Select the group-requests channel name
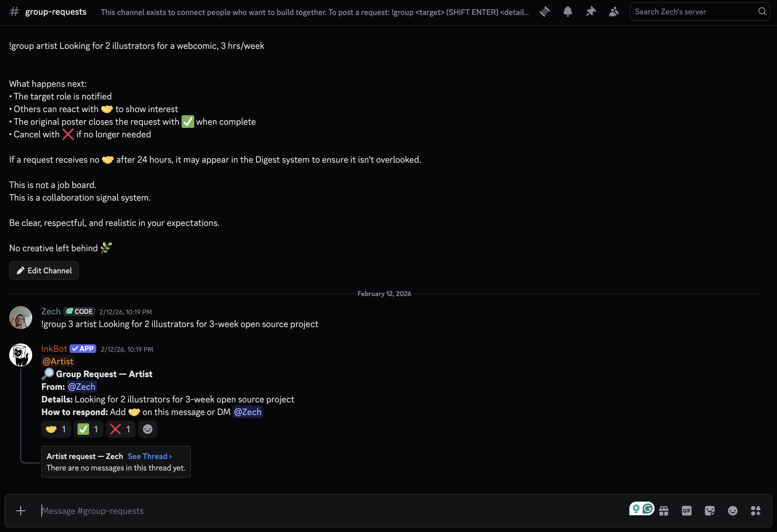The width and height of the screenshot is (777, 532). click(x=55, y=12)
